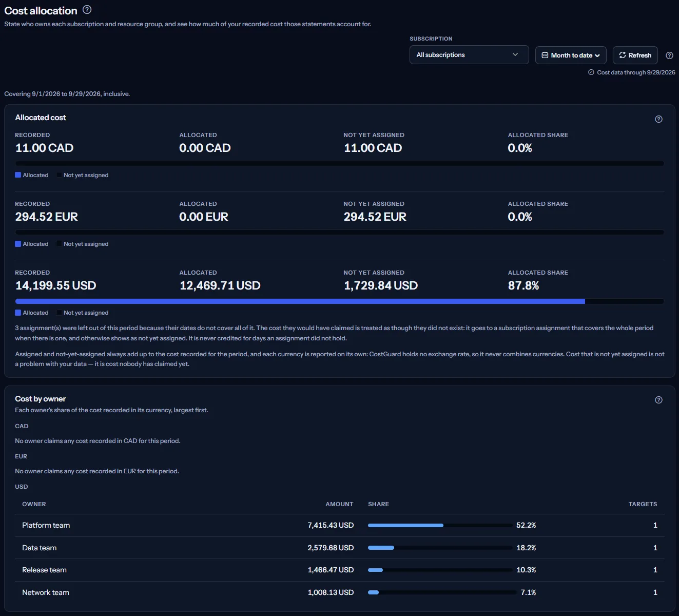
Task: Open the help icon next to Refresh
Action: [669, 55]
